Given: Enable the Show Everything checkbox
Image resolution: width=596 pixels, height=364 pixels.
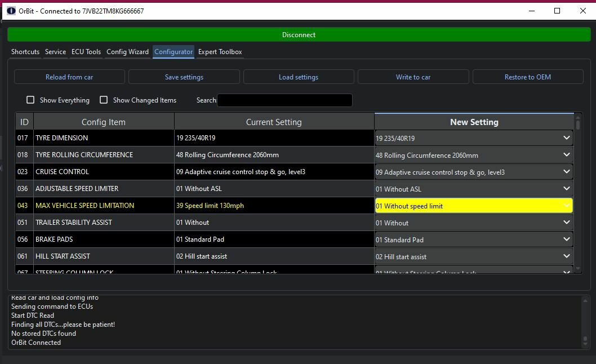Looking at the screenshot, I should (31, 100).
